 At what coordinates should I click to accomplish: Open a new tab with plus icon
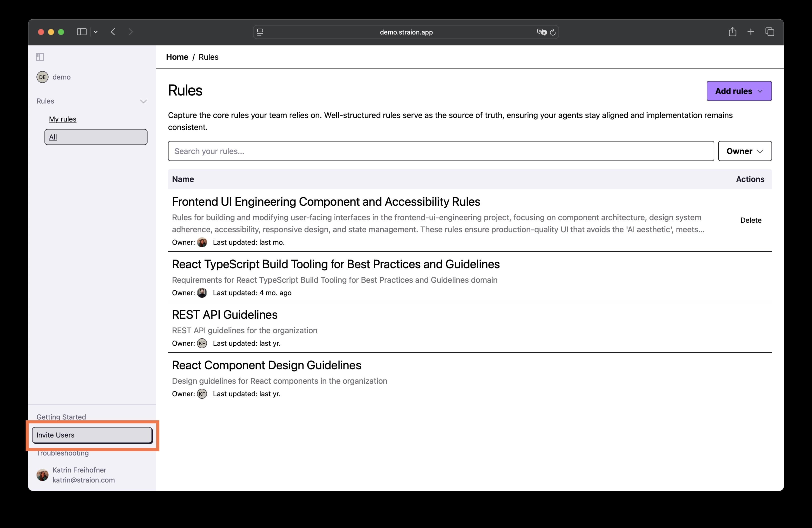[x=750, y=32]
